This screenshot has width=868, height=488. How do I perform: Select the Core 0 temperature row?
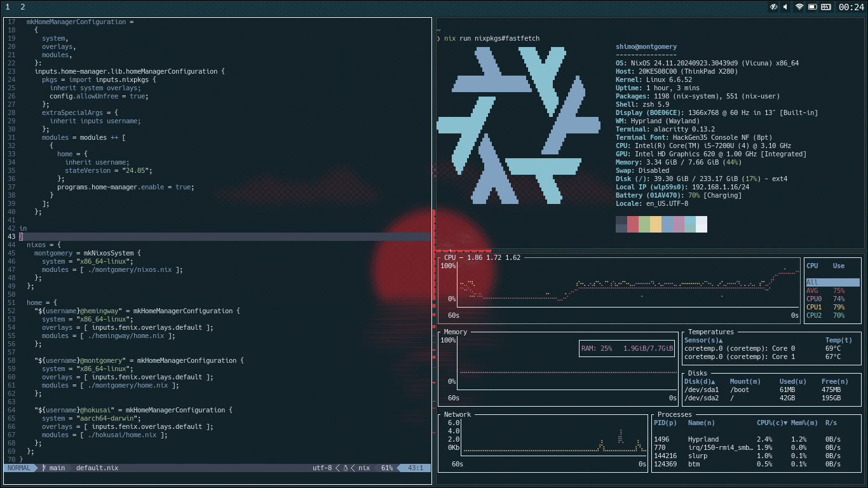771,348
